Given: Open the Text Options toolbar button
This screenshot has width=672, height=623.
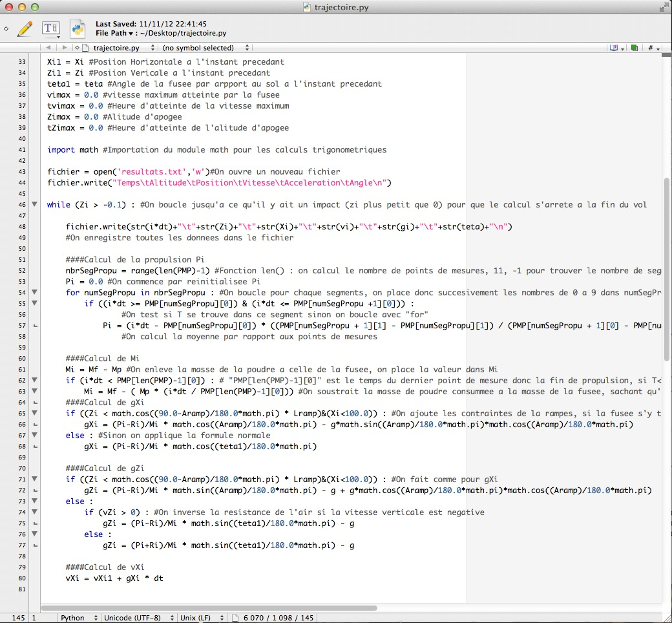Looking at the screenshot, I should click(x=51, y=28).
